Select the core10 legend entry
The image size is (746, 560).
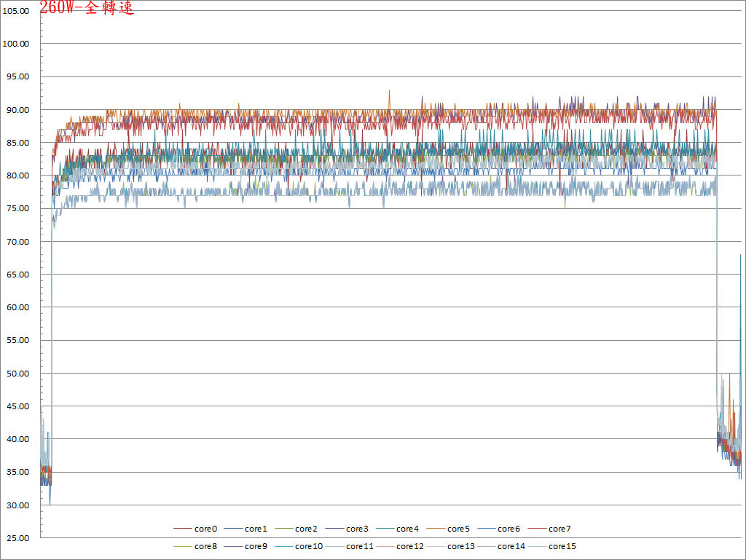coord(299,546)
